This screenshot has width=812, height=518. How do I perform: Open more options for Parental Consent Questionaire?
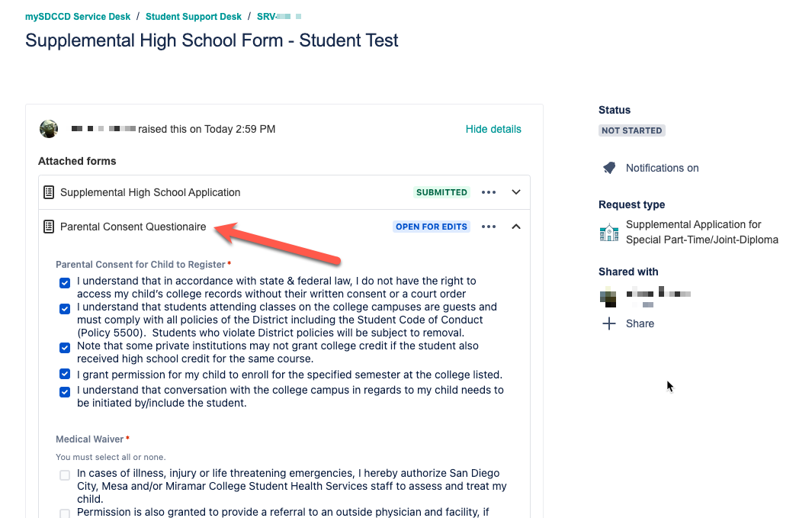pyautogui.click(x=489, y=227)
